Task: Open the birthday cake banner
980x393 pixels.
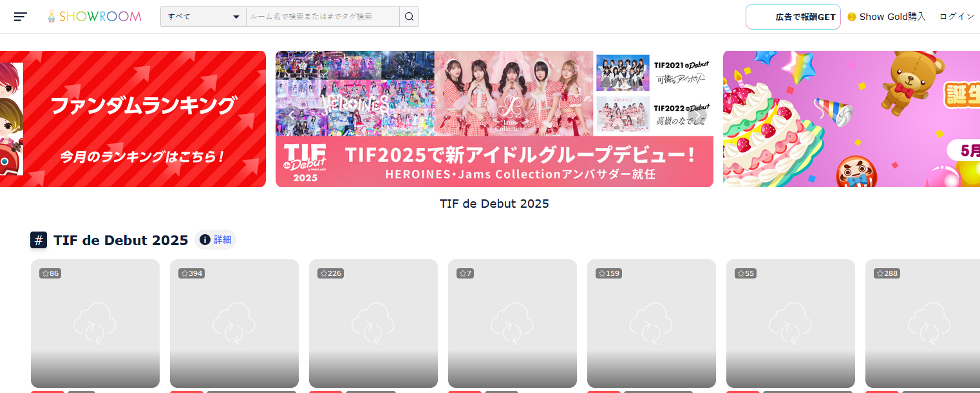Action: [851, 119]
